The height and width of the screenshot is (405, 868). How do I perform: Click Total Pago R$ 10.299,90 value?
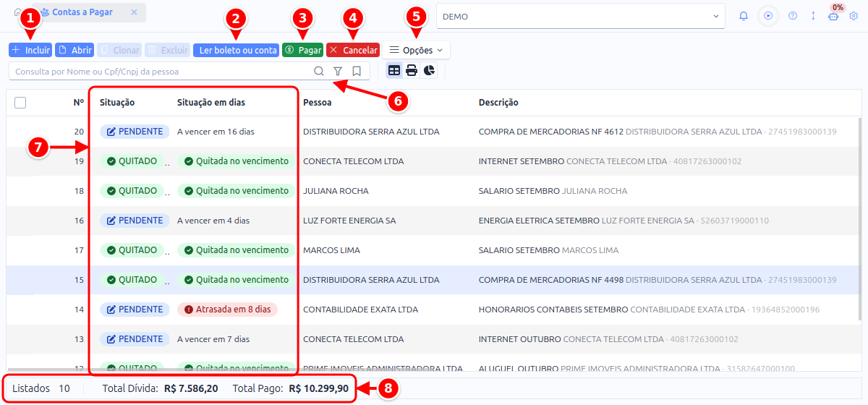pyautogui.click(x=319, y=388)
